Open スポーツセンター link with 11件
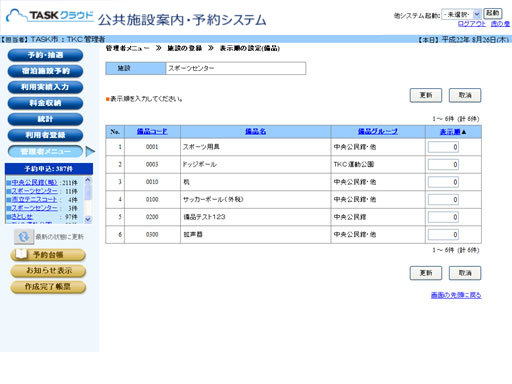This screenshot has height=384, width=512. (34, 191)
